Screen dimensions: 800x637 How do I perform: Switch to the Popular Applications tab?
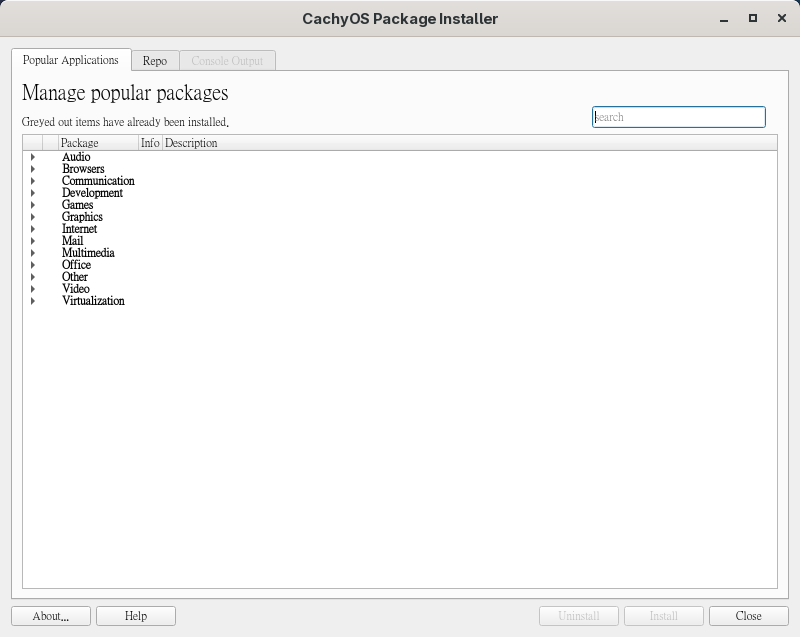(71, 60)
